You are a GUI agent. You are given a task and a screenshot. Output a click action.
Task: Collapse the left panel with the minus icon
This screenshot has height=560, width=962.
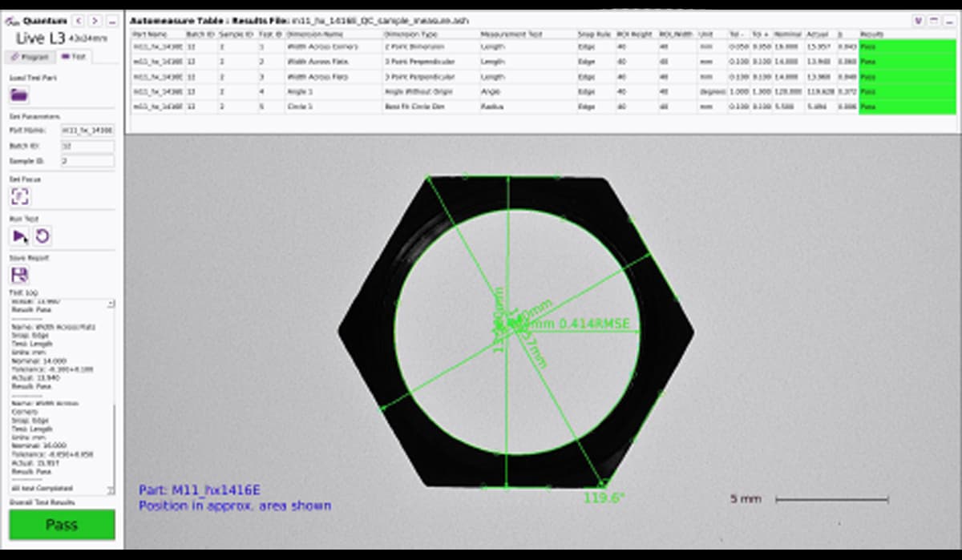[x=111, y=20]
